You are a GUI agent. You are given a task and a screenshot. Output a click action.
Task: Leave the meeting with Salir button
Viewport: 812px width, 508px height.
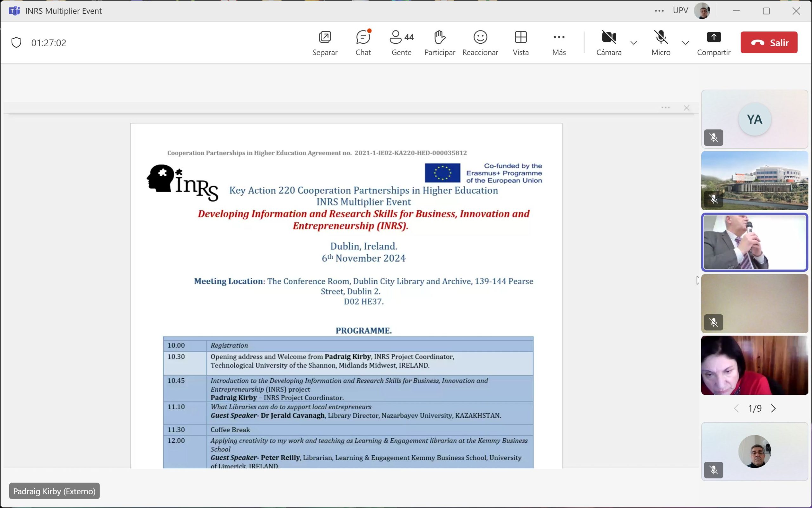[x=769, y=42]
